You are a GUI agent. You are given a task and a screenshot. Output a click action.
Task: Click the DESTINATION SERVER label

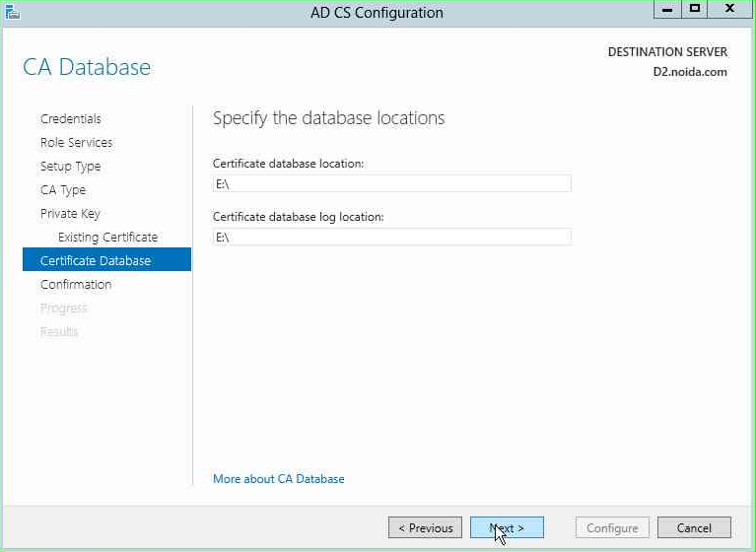pos(667,51)
